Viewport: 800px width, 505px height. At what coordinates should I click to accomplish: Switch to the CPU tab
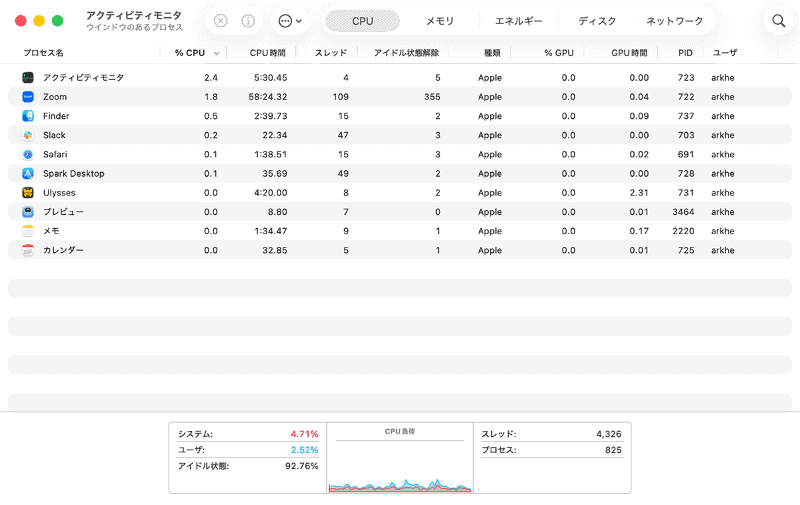click(x=363, y=21)
